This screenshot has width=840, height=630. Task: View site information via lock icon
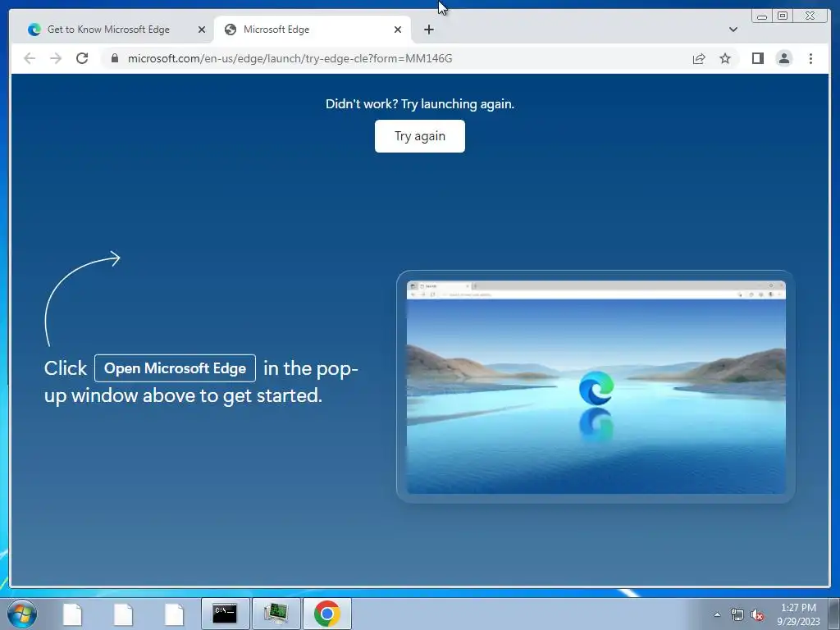(x=115, y=58)
